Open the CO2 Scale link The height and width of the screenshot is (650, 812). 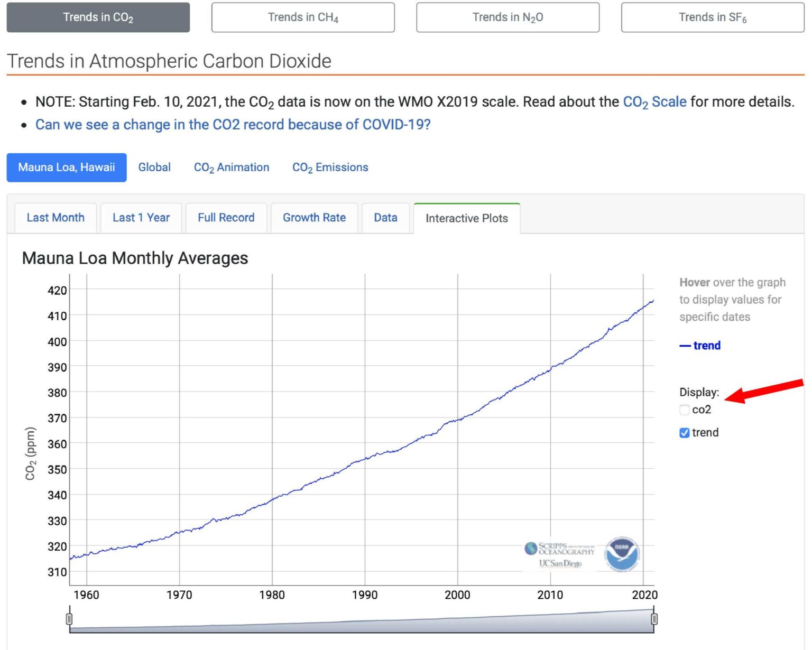[x=654, y=101]
